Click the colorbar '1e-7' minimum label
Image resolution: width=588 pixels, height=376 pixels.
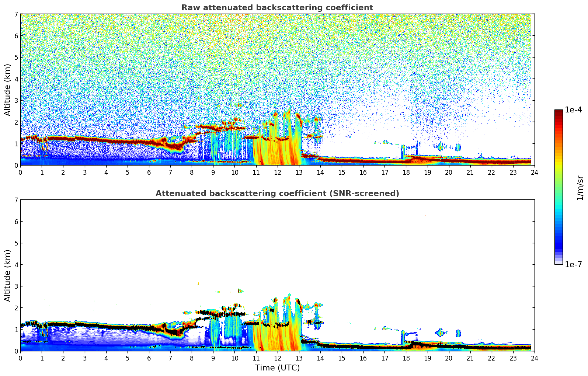pos(574,265)
